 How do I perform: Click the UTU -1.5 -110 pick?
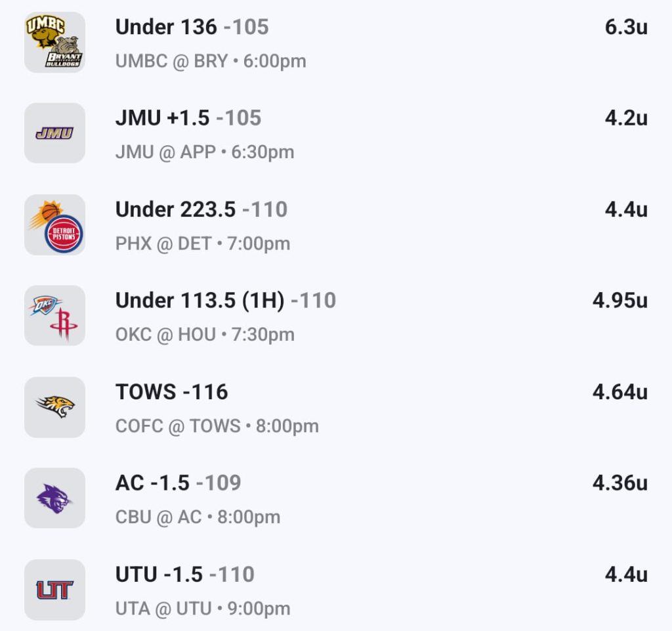[x=184, y=575]
